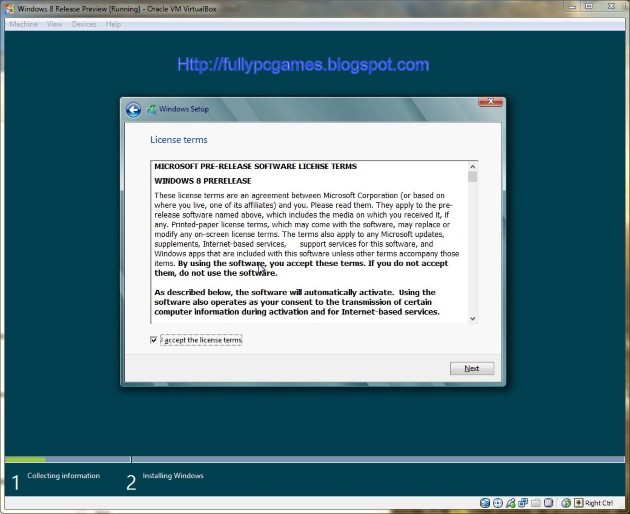Click 'I accept the license terms' label
Image resolution: width=630 pixels, height=514 pixels.
pos(201,340)
